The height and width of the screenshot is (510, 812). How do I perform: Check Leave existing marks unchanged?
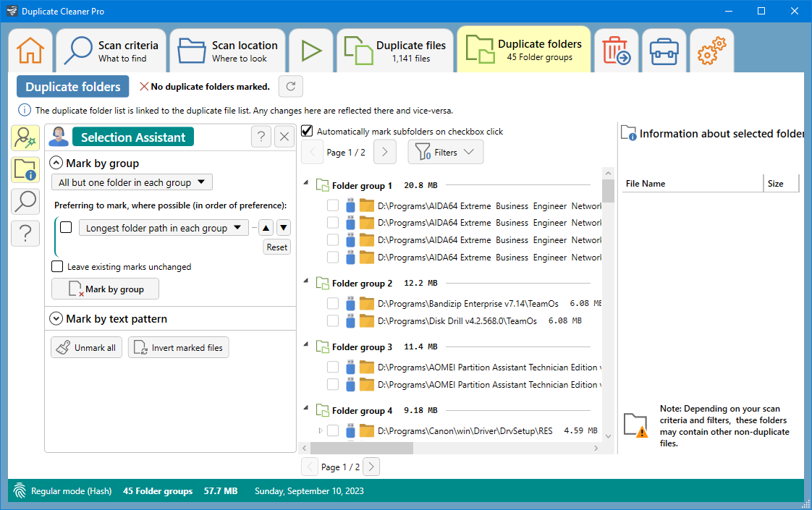(57, 267)
